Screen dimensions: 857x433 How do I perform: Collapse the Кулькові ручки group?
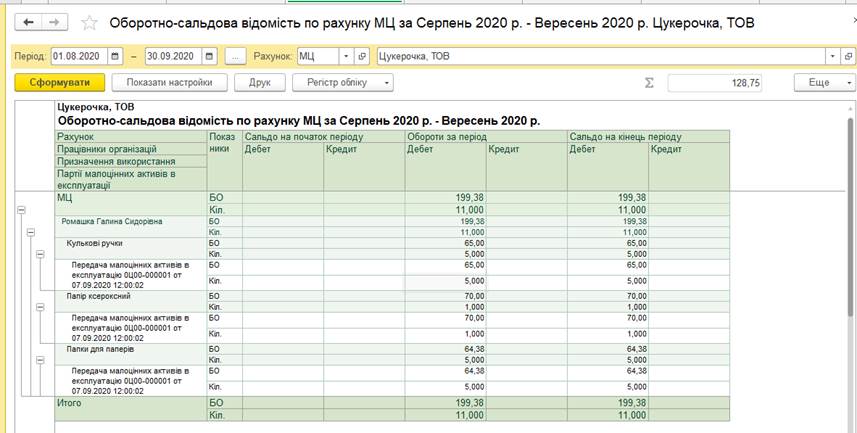(x=39, y=254)
